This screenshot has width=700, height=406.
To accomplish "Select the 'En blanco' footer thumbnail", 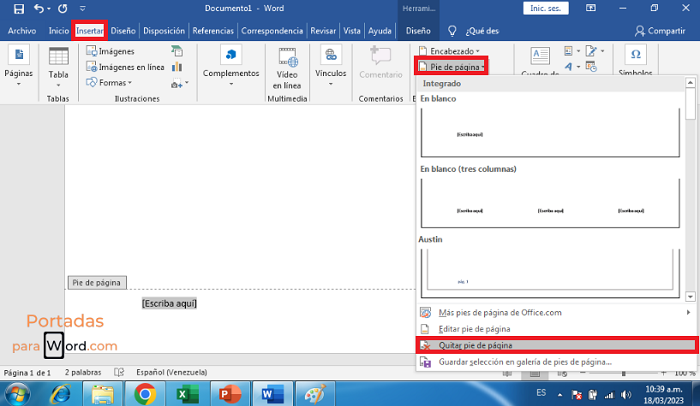I will point(550,132).
